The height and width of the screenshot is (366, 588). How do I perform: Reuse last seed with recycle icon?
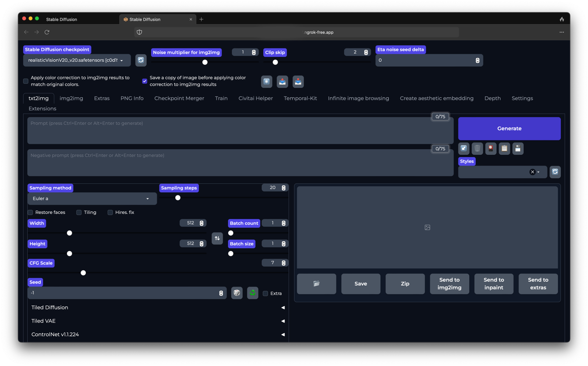(253, 293)
